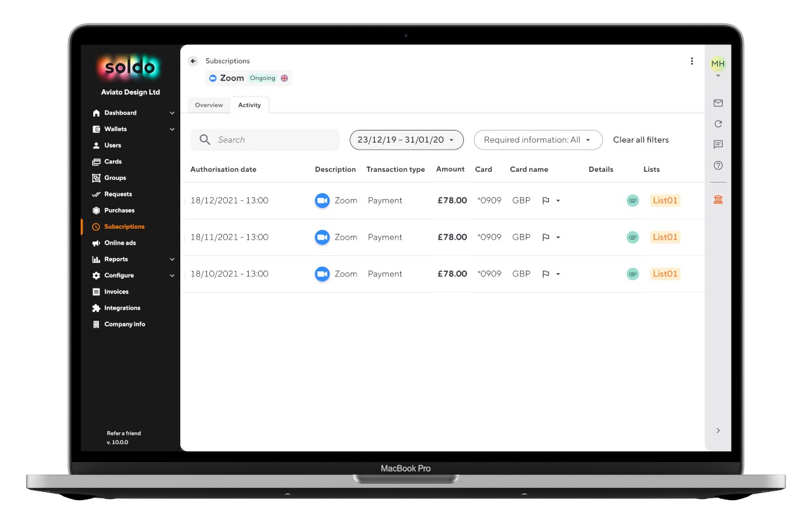Select Subscriptions in the sidebar
The width and height of the screenshot is (812, 521).
point(124,227)
